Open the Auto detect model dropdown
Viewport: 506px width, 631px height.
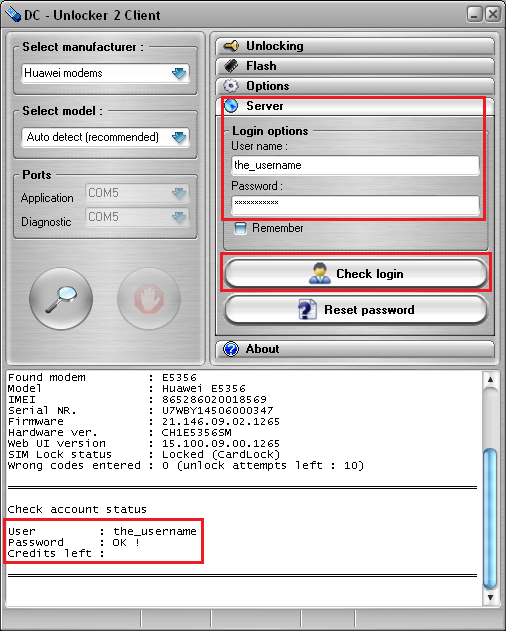(105, 137)
